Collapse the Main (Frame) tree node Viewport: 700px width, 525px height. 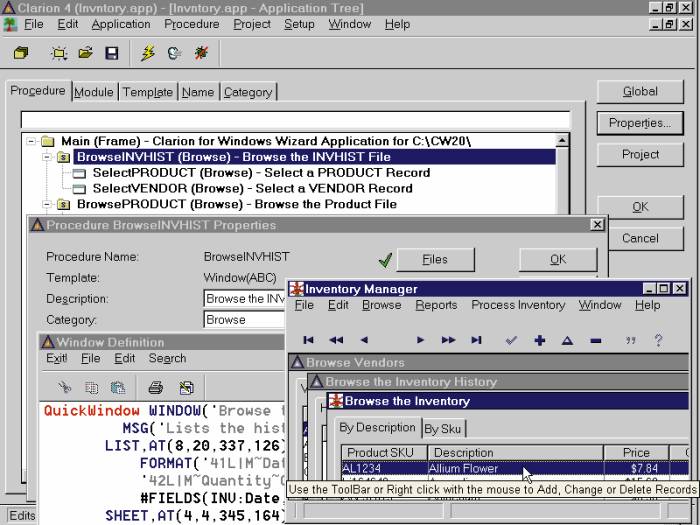click(31, 142)
